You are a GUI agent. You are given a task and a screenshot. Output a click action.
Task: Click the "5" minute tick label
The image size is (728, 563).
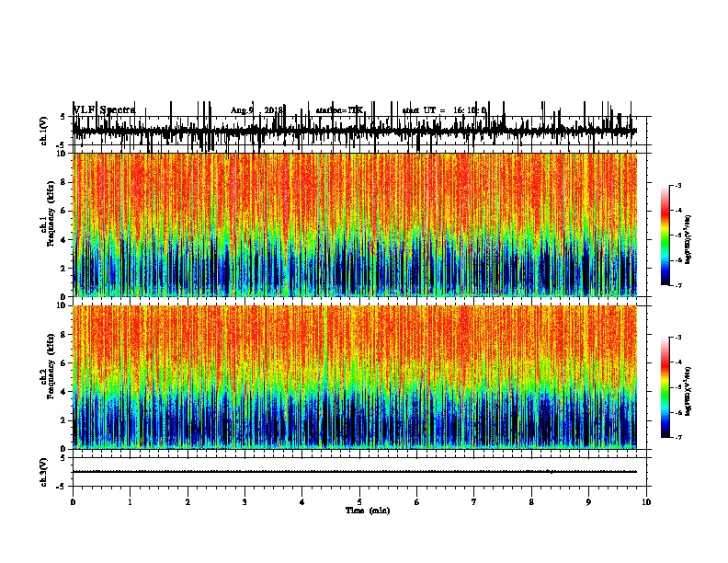359,501
